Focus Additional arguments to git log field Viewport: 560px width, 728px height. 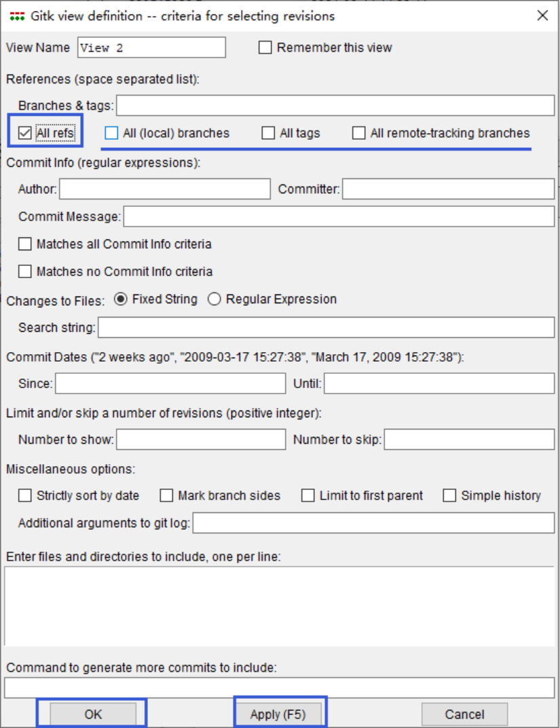tap(374, 523)
